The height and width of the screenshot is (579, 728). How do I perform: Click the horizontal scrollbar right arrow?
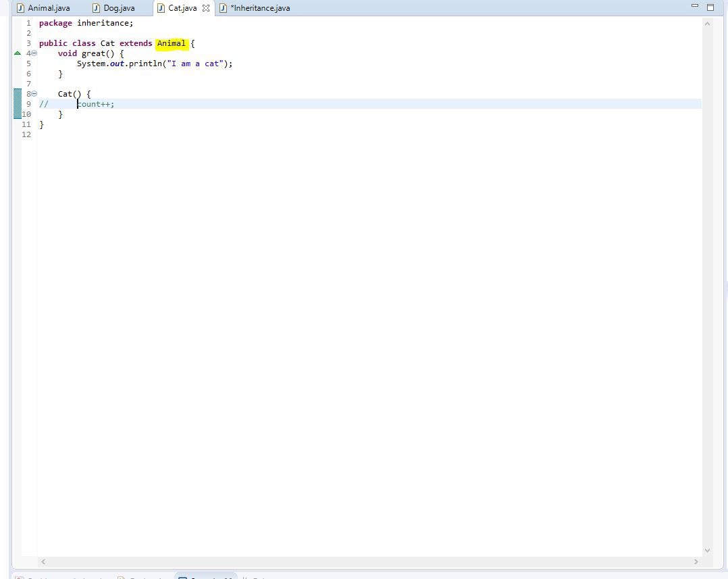click(696, 562)
